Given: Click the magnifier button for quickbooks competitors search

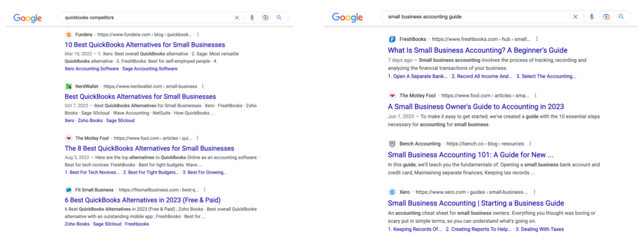Looking at the screenshot, I should click(x=279, y=18).
